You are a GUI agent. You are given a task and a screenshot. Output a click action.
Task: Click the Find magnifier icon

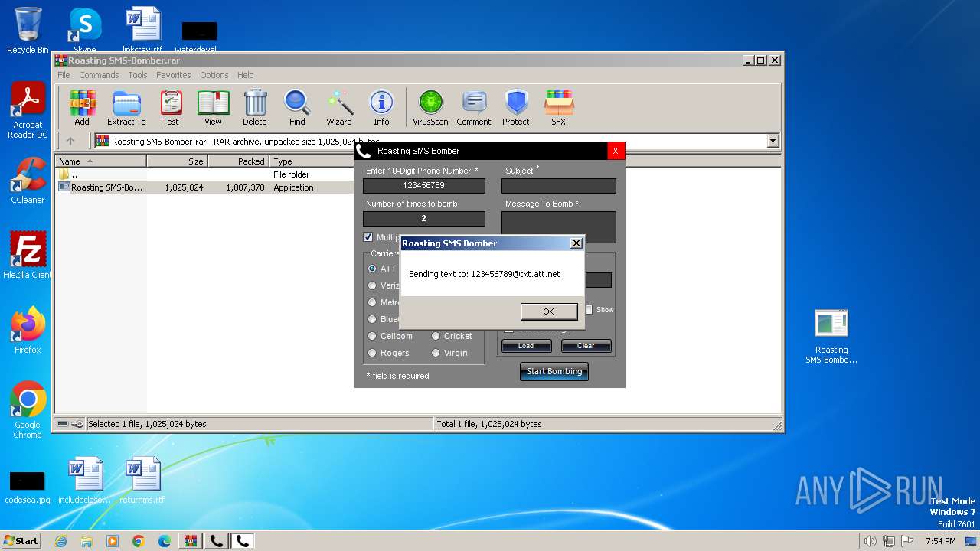297,107
